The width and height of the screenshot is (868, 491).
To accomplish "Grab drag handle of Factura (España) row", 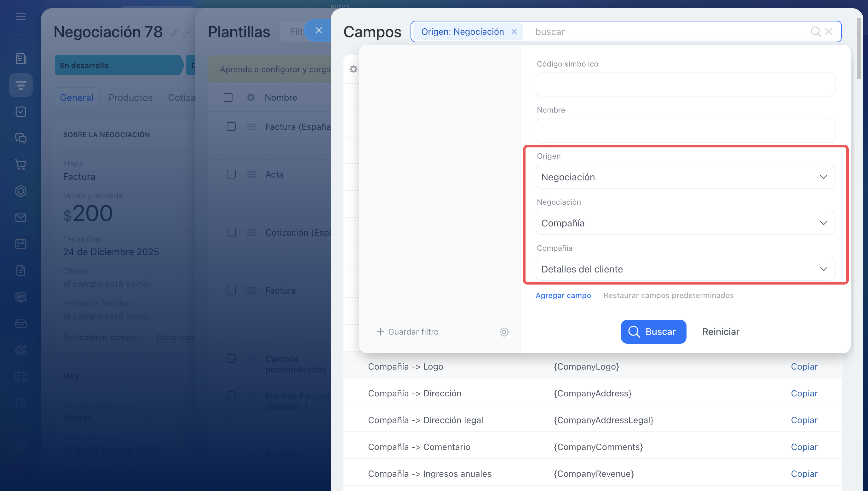I will click(251, 127).
